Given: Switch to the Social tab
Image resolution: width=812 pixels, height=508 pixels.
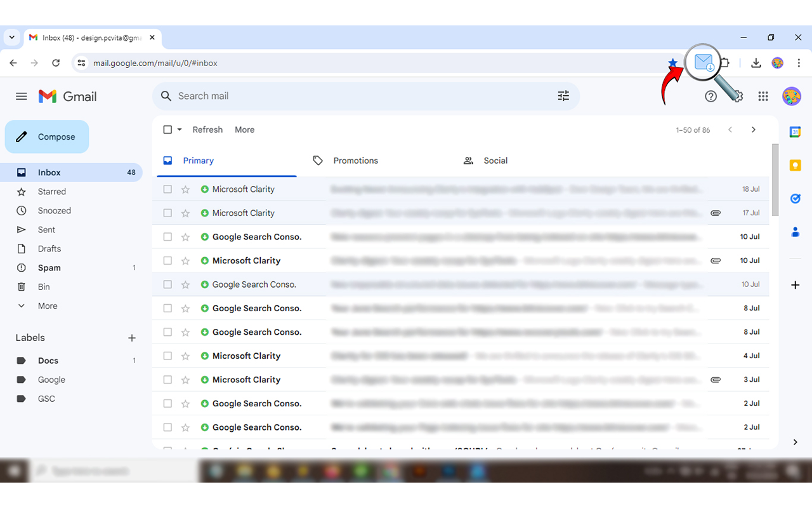Looking at the screenshot, I should point(495,160).
